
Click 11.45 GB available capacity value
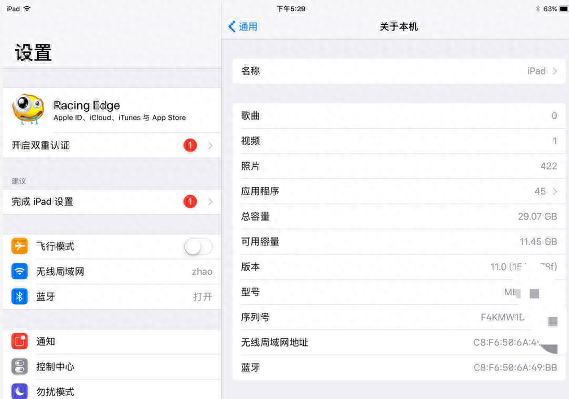point(538,242)
